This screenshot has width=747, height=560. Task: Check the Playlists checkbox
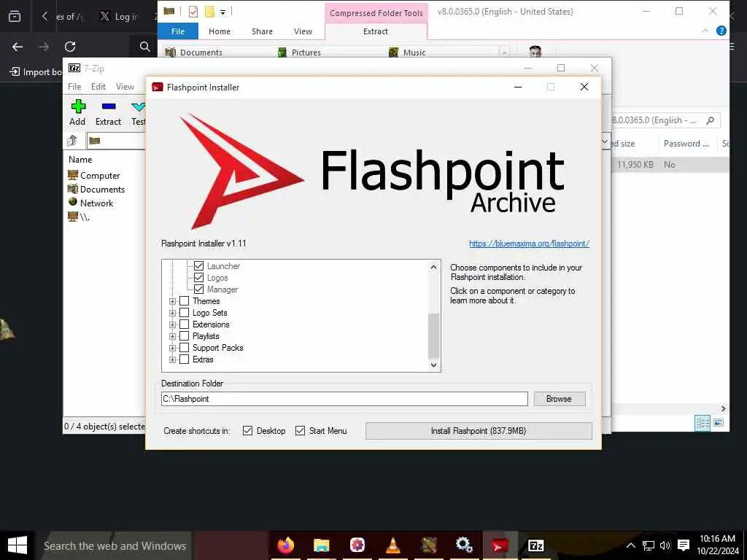(x=184, y=335)
